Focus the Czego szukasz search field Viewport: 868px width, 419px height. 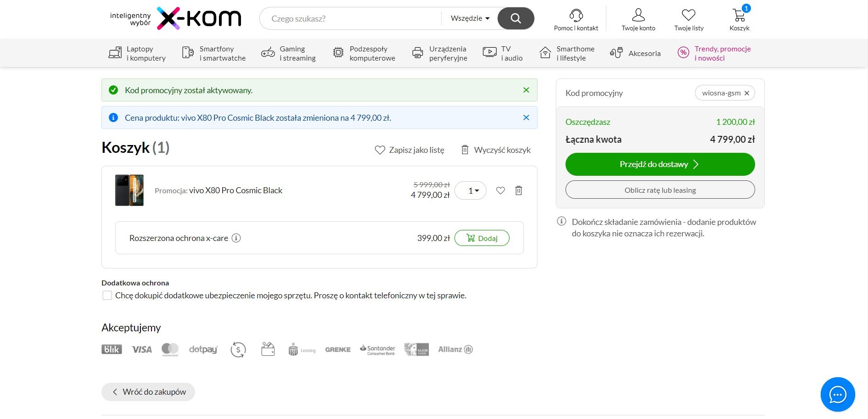(x=351, y=18)
